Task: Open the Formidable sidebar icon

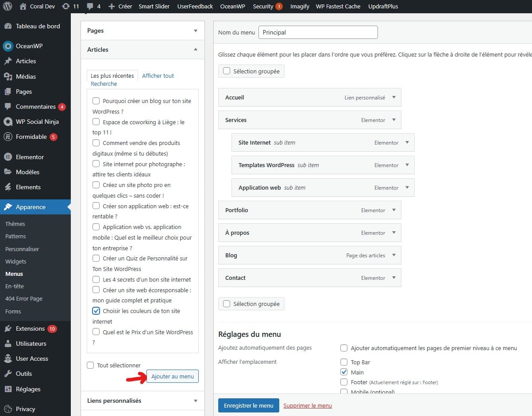Action: [x=8, y=137]
